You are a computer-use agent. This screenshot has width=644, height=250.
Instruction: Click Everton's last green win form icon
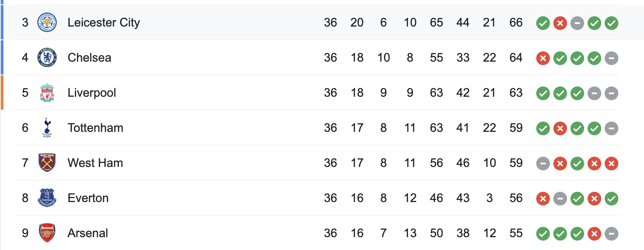tap(612, 198)
